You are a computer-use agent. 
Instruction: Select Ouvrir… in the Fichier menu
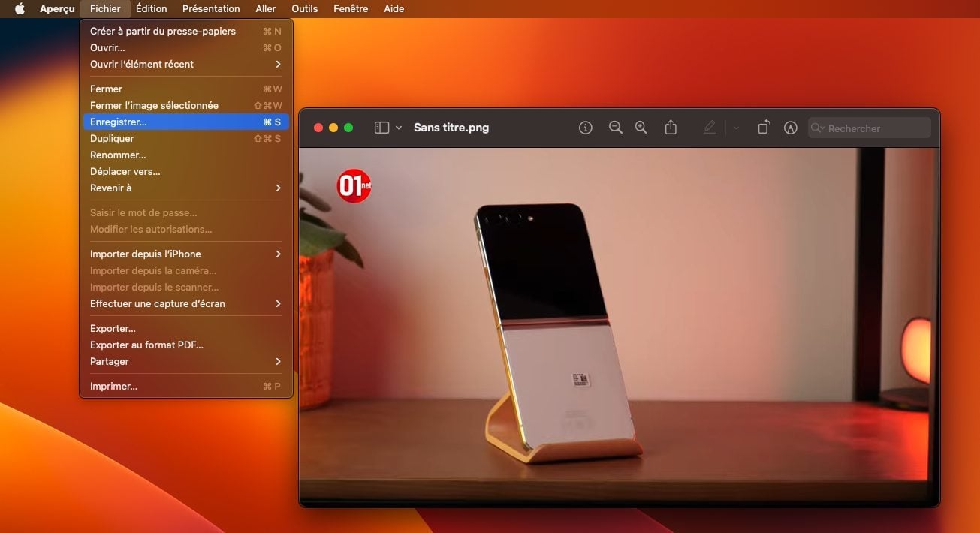pyautogui.click(x=186, y=47)
